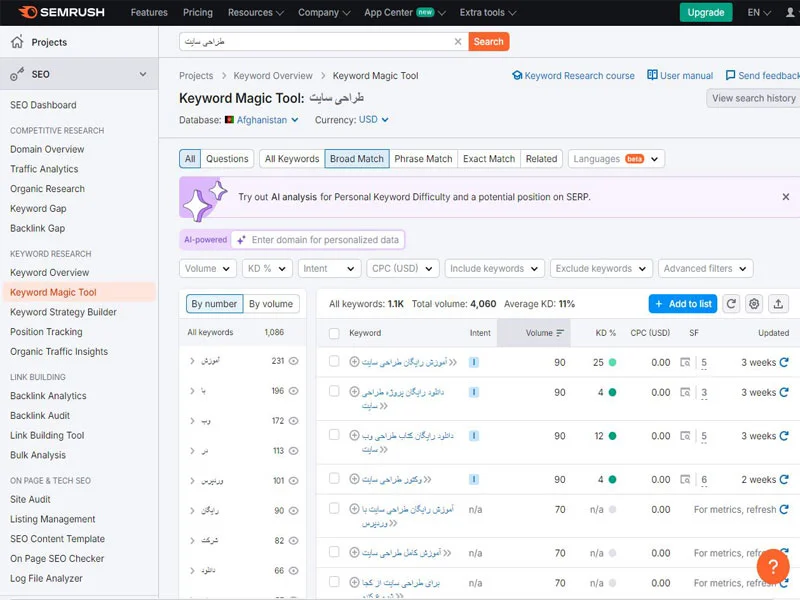View SERP icon for the 2 weeks row
The width and height of the screenshot is (800, 600).
[685, 480]
